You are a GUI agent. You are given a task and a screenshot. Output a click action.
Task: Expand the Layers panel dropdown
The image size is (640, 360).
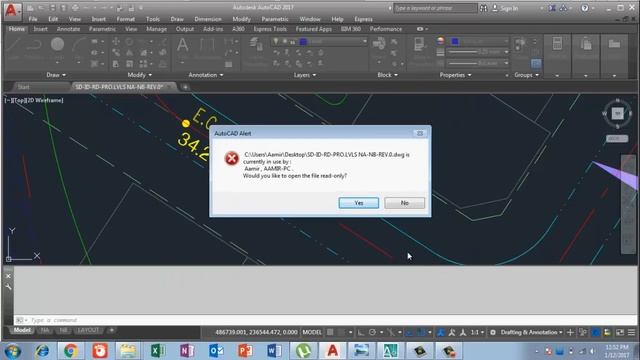point(305,75)
